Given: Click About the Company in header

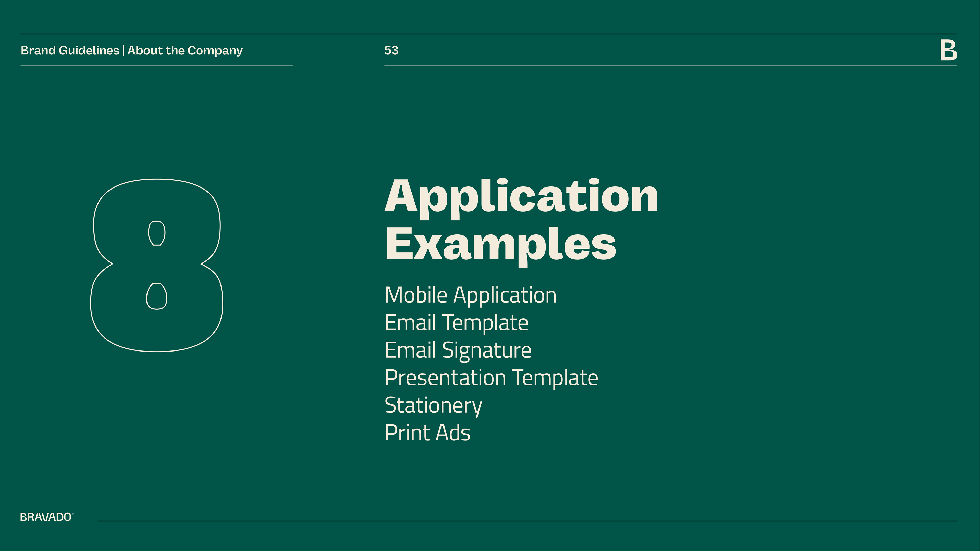Looking at the screenshot, I should 185,50.
